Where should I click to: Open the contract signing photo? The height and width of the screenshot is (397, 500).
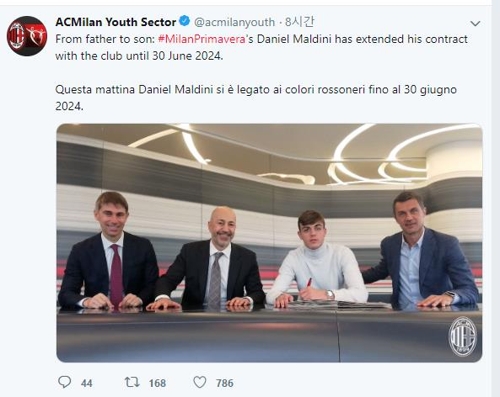click(269, 243)
